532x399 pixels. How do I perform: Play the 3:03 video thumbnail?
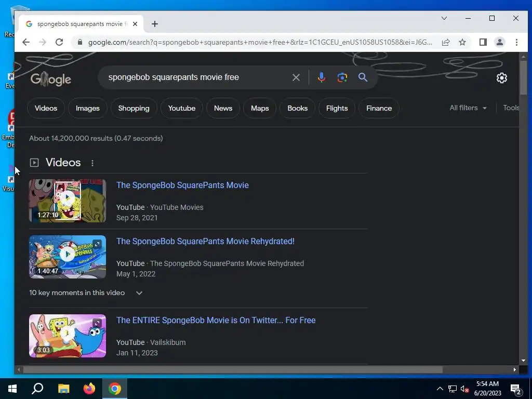[x=68, y=336]
